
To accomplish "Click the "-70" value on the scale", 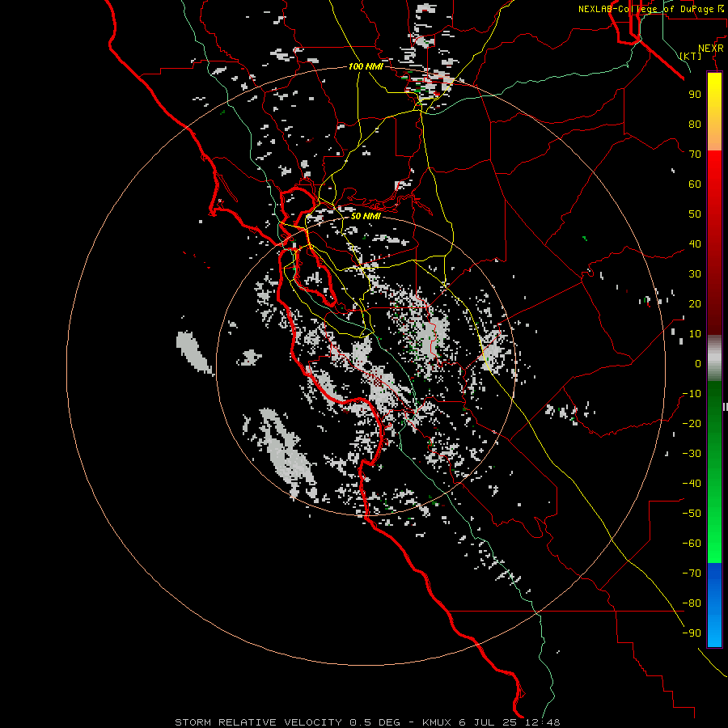I will click(692, 574).
